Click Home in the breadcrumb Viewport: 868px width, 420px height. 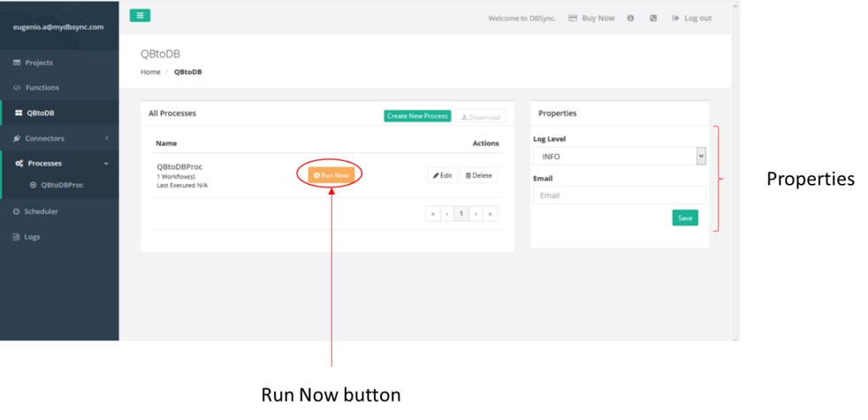click(150, 72)
